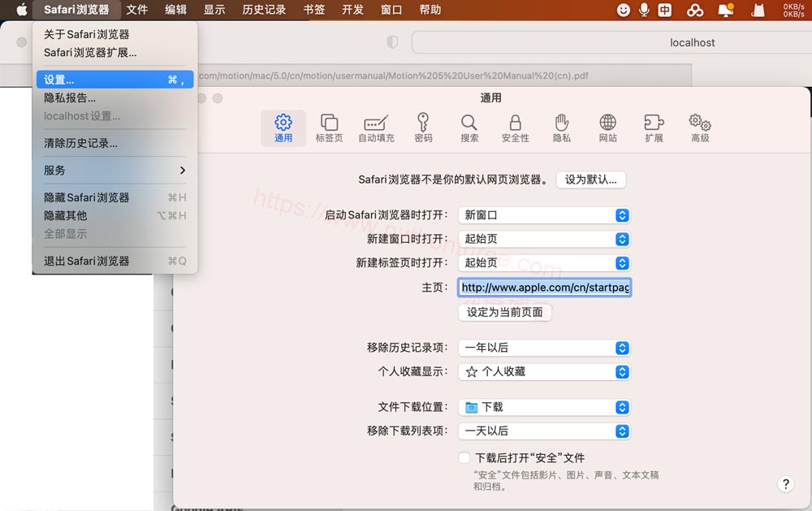
Task: Open the 自动填充 (AutoFill) preferences pane
Action: click(376, 128)
